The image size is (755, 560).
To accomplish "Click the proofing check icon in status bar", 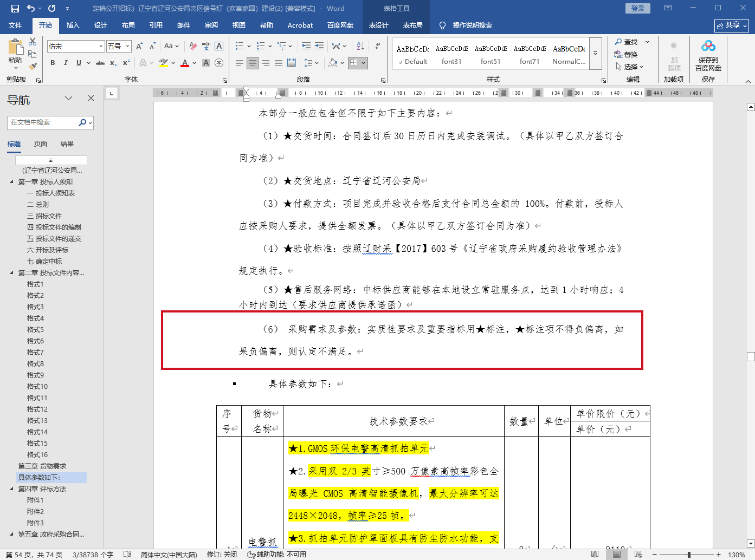I will pyautogui.click(x=127, y=555).
